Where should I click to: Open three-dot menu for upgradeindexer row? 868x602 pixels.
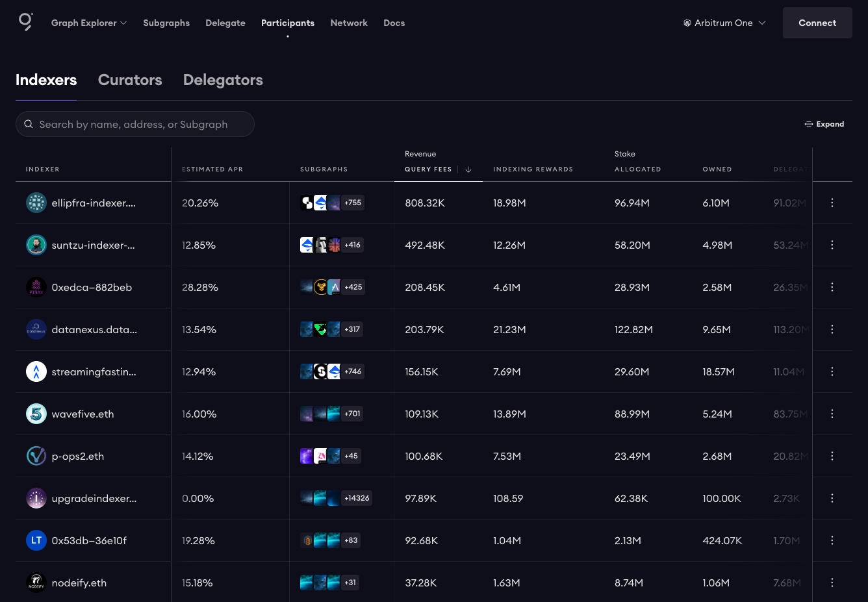pyautogui.click(x=832, y=498)
